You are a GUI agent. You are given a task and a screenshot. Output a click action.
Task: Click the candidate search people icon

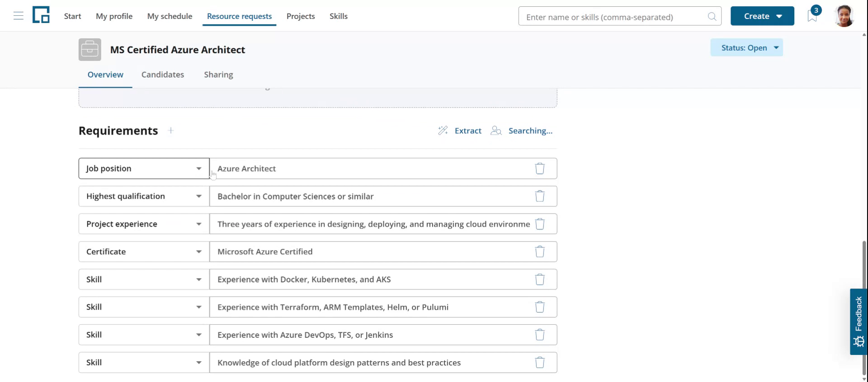click(496, 130)
